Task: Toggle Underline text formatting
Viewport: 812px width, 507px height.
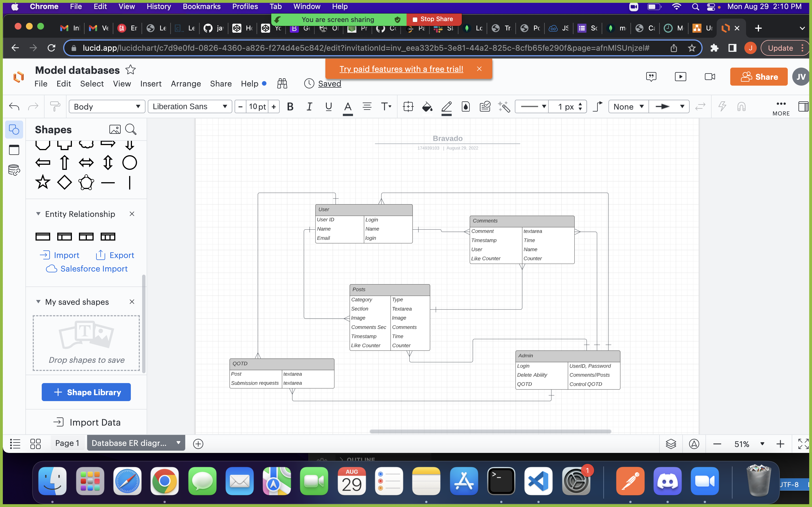Action: 328,107
